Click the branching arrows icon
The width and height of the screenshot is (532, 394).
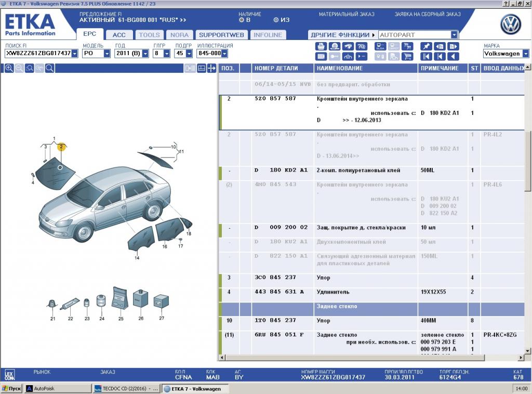[348, 56]
